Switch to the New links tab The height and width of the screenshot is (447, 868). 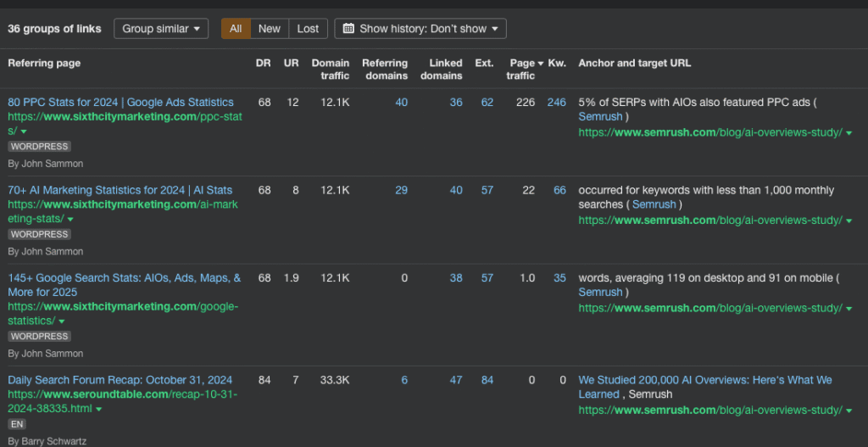click(270, 29)
